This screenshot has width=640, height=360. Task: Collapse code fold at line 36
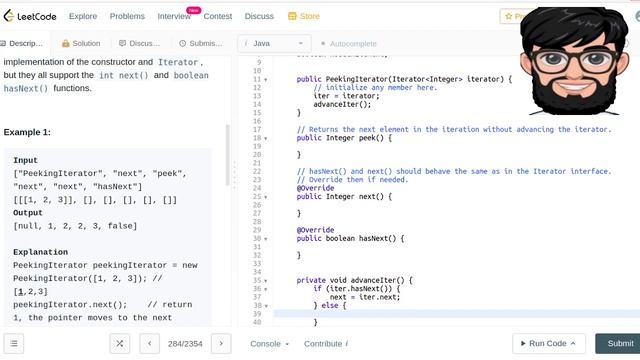point(266,289)
